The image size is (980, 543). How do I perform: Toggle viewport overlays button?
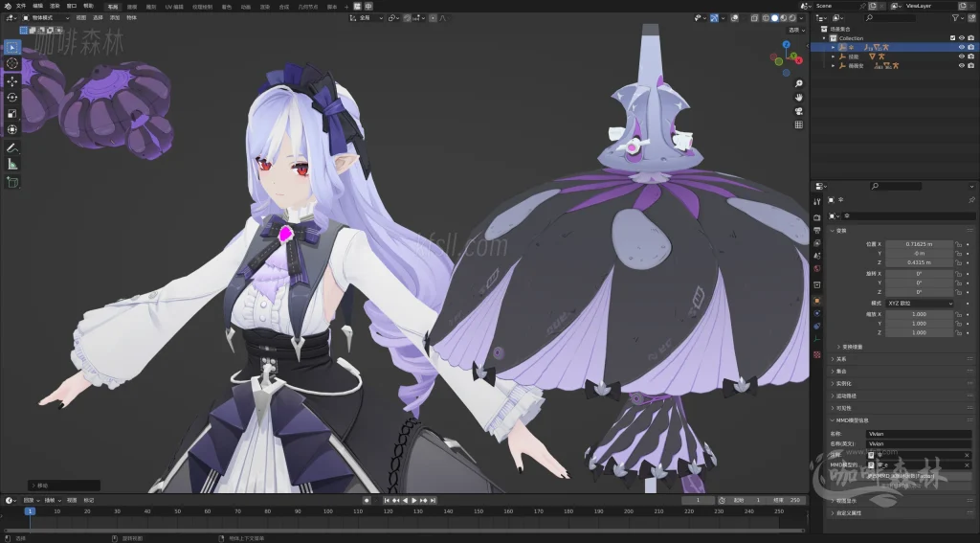tap(734, 18)
